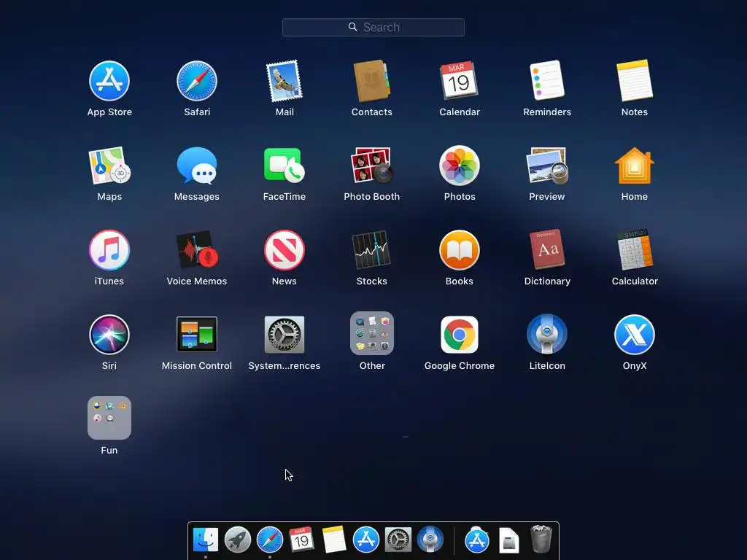Image resolution: width=747 pixels, height=560 pixels.
Task: Open System Preferences from the Dock
Action: (x=398, y=540)
